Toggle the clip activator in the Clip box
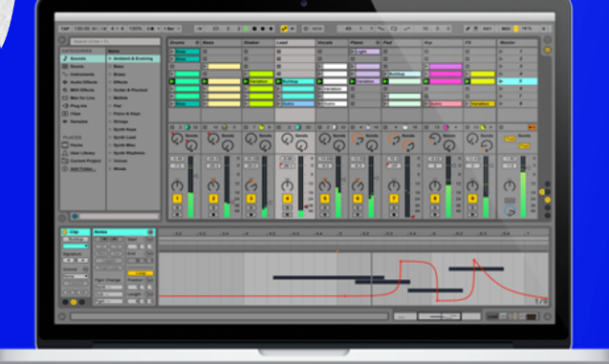 pos(64,232)
